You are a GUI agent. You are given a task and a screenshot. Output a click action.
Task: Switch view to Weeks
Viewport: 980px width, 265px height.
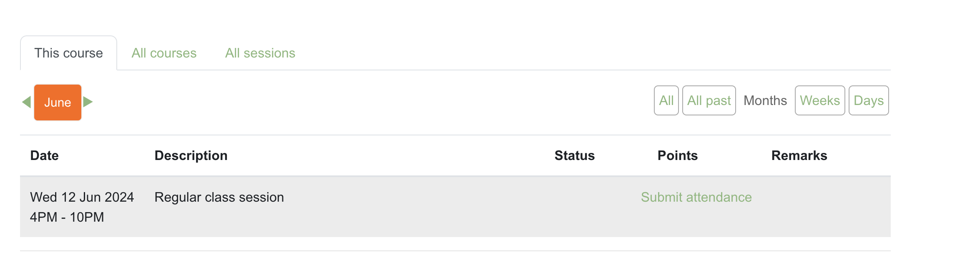[819, 100]
